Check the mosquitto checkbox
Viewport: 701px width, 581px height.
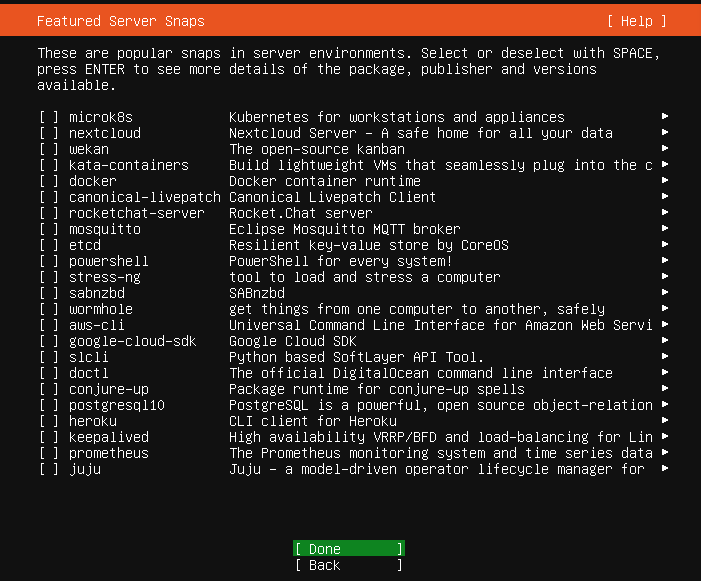click(x=49, y=229)
